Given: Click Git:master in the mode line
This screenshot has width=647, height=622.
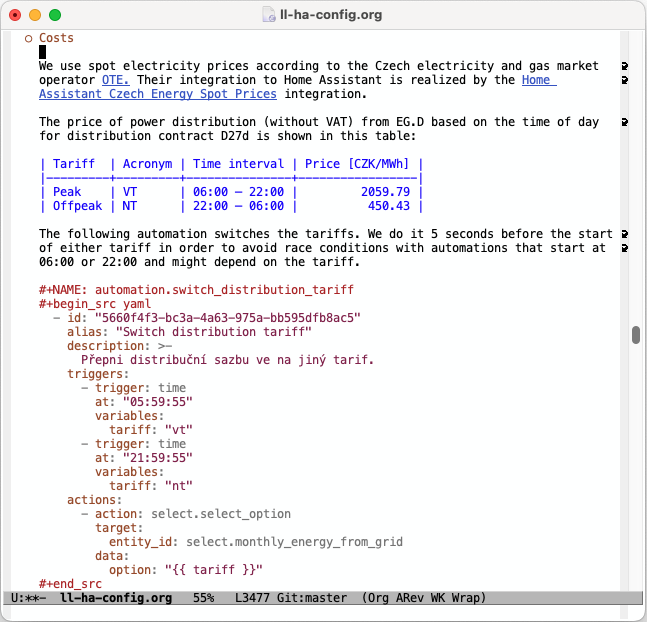Looking at the screenshot, I should coord(312,598).
